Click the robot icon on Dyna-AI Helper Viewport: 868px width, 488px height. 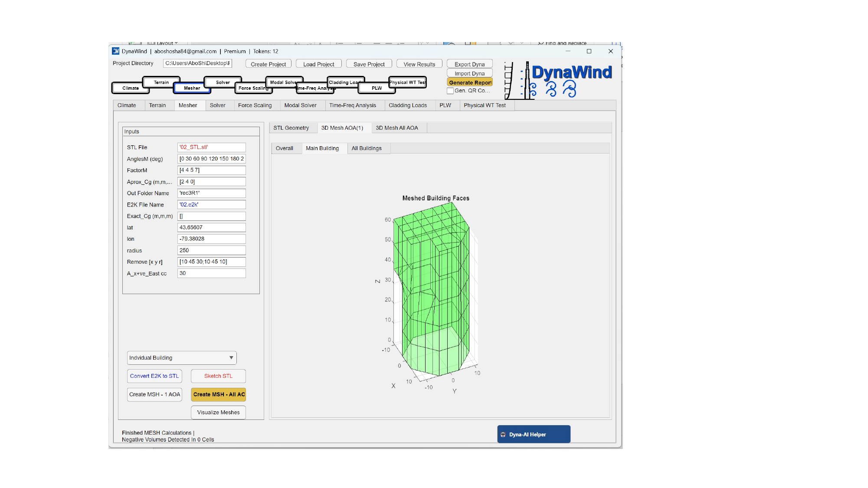(x=503, y=434)
